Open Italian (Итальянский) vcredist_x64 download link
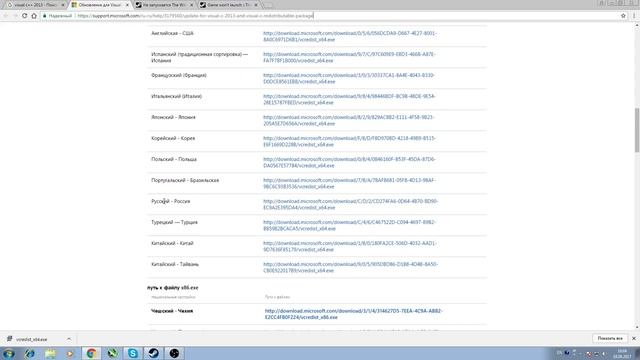This screenshot has height=360, width=640. [x=349, y=99]
